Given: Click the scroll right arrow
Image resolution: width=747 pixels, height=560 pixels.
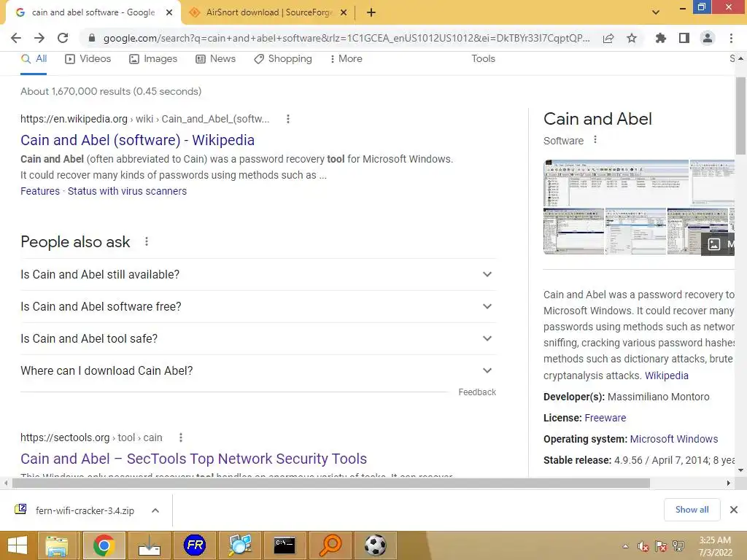Looking at the screenshot, I should click(729, 483).
